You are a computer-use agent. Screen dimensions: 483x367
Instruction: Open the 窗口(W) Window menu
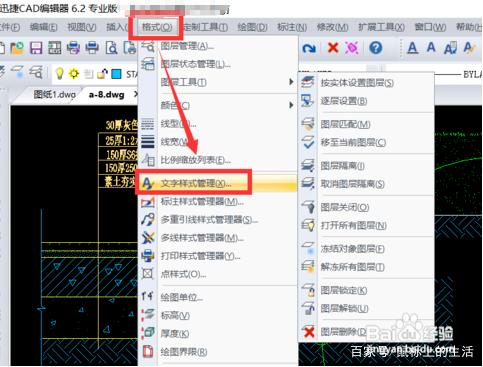tap(430, 27)
